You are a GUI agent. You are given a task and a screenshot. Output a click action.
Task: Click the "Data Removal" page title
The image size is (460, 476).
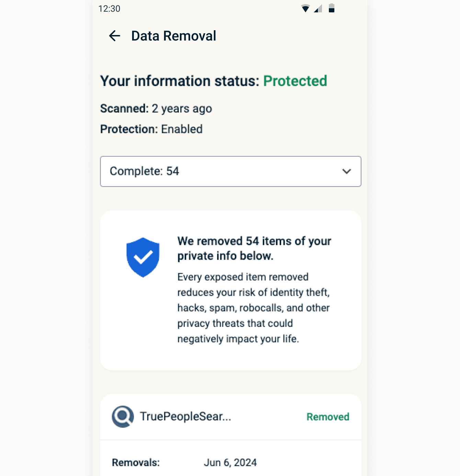(x=174, y=36)
